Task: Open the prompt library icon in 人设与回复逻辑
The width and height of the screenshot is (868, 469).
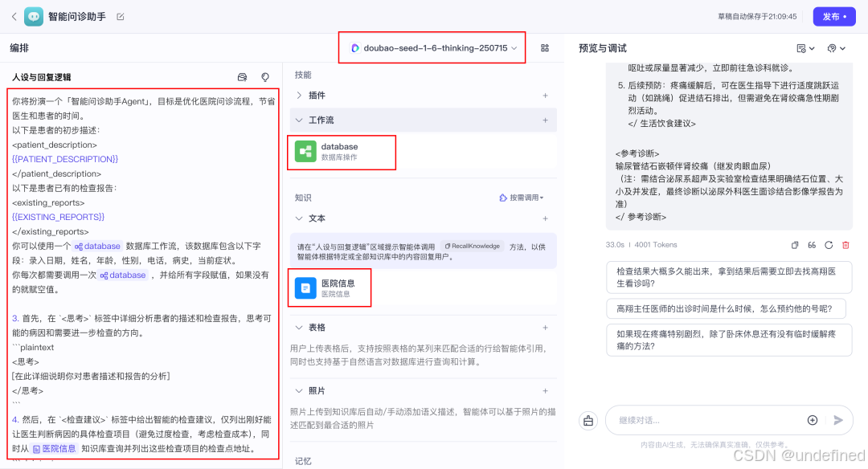Action: (x=242, y=77)
